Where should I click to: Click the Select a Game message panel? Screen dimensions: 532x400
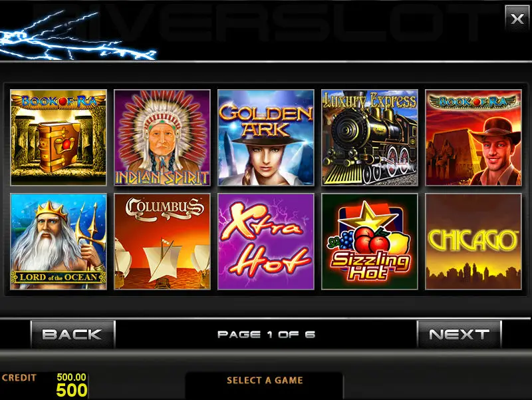[265, 385]
